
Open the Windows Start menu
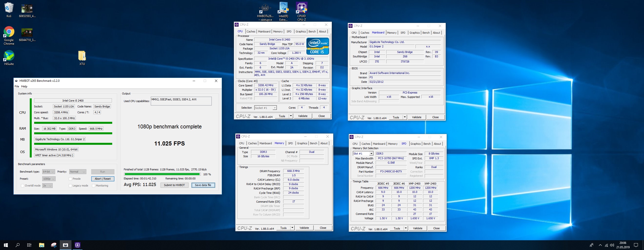6,245
